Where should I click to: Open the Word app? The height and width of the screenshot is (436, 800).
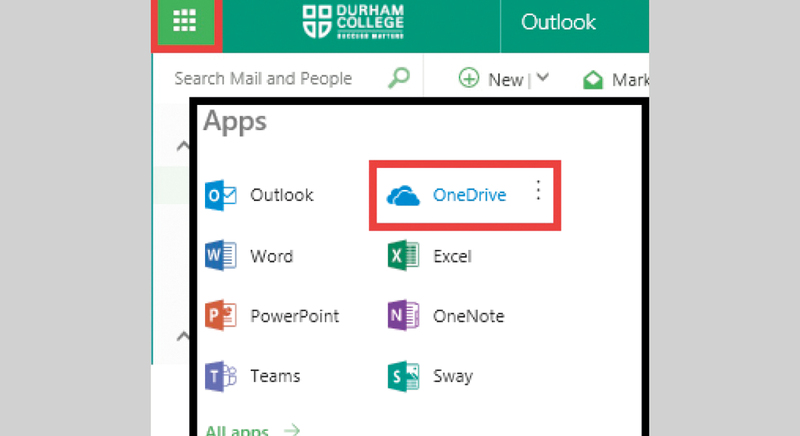point(250,256)
